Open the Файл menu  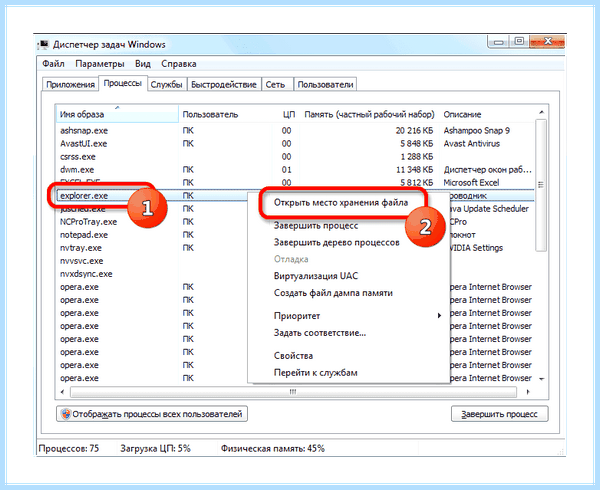[53, 64]
